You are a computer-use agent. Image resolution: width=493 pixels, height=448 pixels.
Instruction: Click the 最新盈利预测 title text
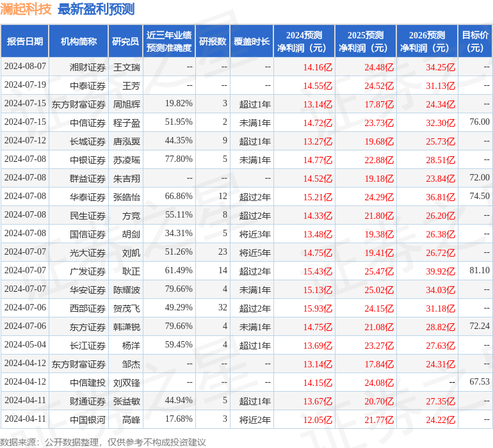96,9
